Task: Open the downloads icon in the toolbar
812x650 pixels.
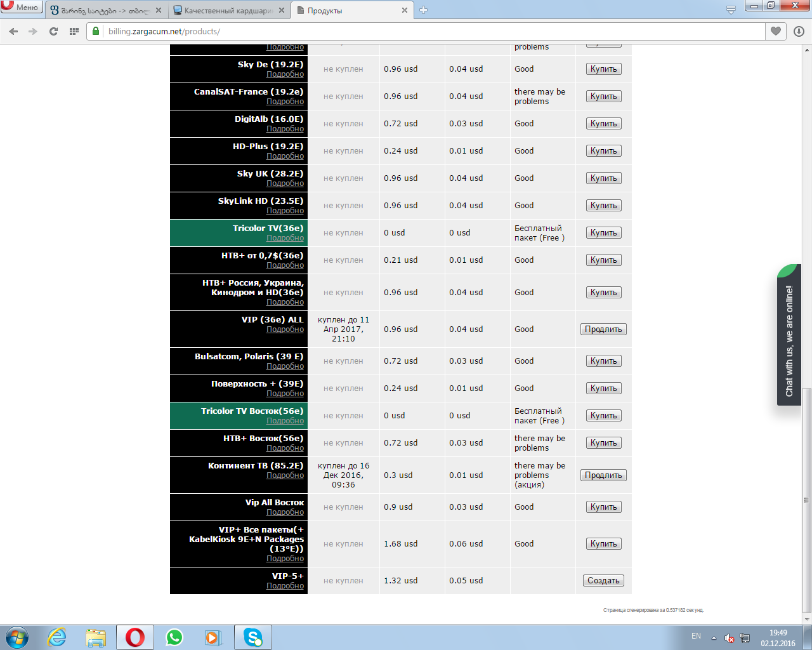Action: tap(799, 31)
